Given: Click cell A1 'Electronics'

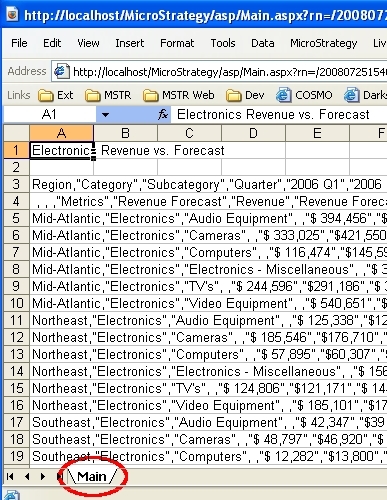Looking at the screenshot, I should point(61,151).
